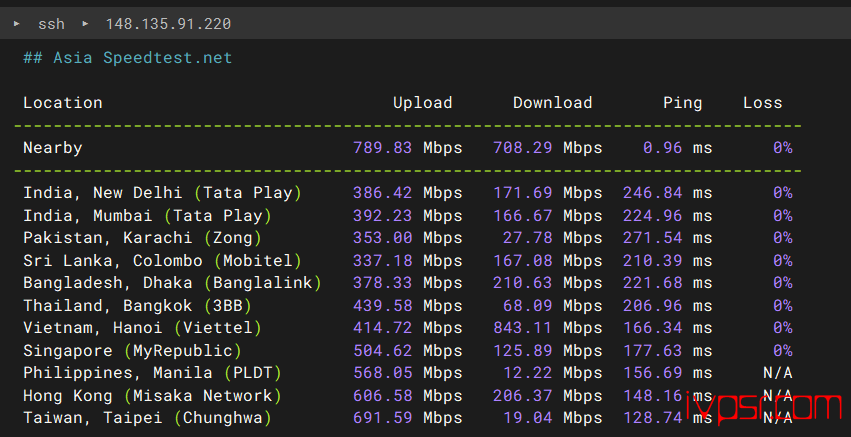Select Hanoi ping 166.34

[652, 328]
